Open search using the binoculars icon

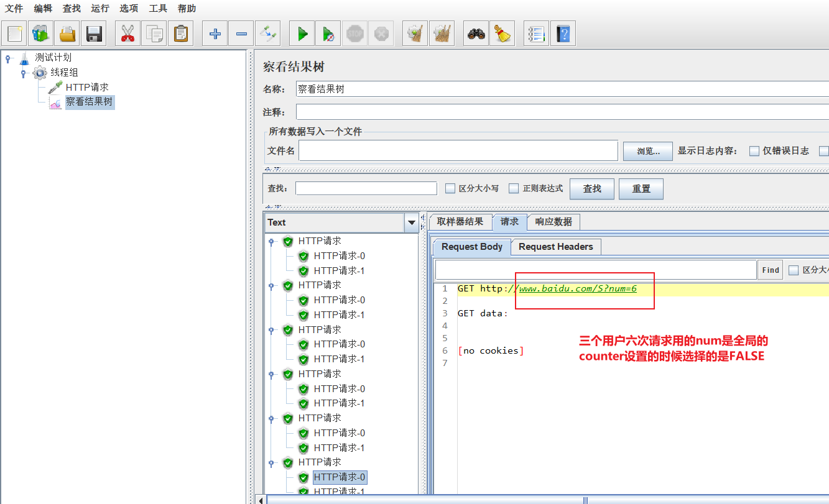pyautogui.click(x=476, y=33)
